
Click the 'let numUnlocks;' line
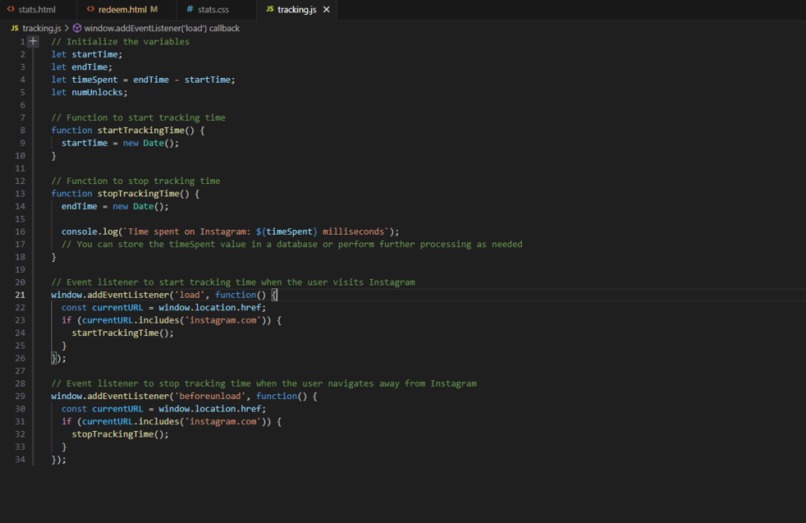pyautogui.click(x=89, y=93)
